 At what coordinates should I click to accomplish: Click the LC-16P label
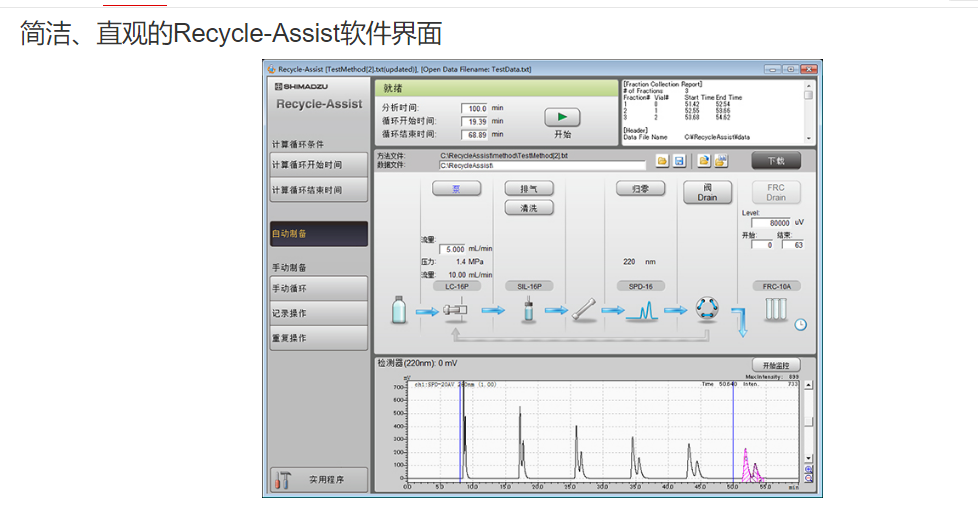[457, 286]
